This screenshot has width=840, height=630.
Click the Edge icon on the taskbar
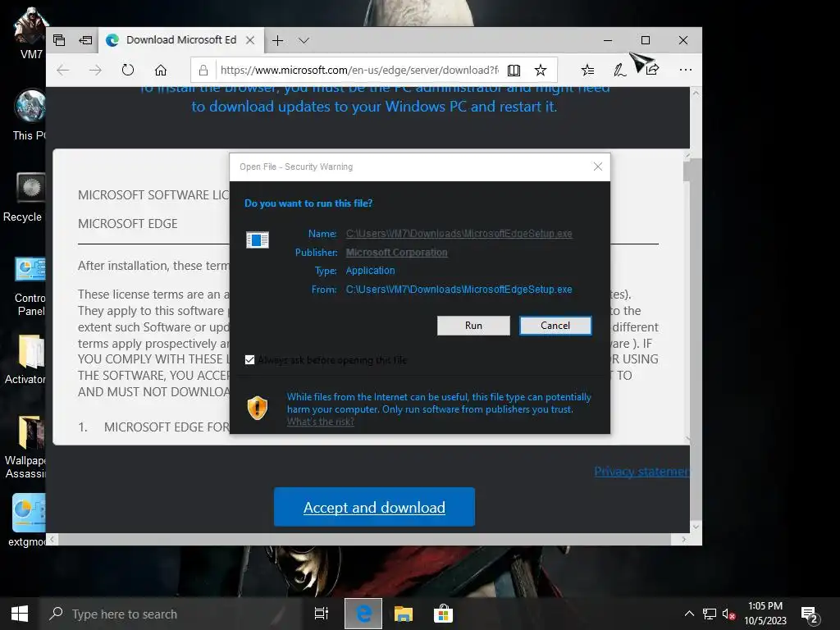[x=363, y=614]
